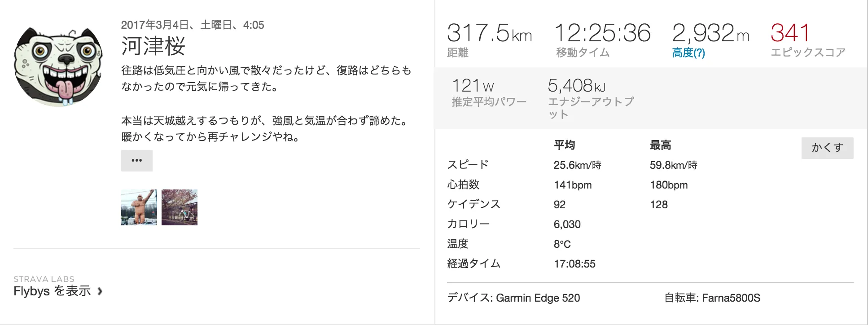The width and height of the screenshot is (868, 325).
Task: Click the 2,932 m elevation value
Action: coord(710,34)
